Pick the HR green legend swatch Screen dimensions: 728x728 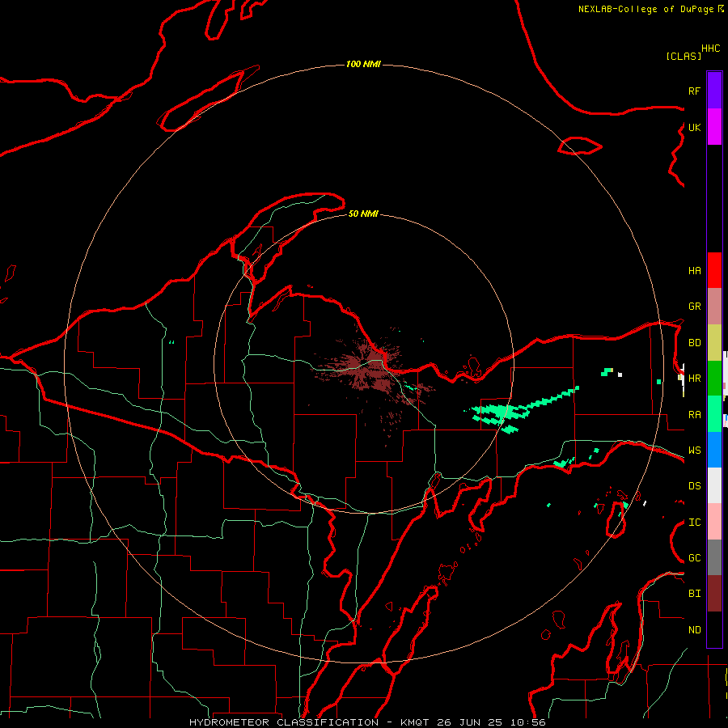[714, 379]
